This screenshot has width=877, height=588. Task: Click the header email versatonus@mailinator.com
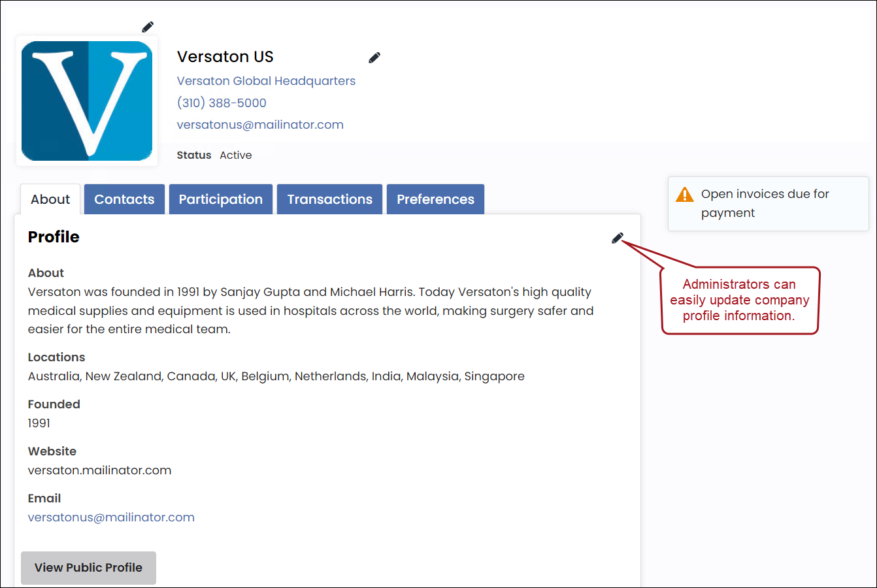260,125
